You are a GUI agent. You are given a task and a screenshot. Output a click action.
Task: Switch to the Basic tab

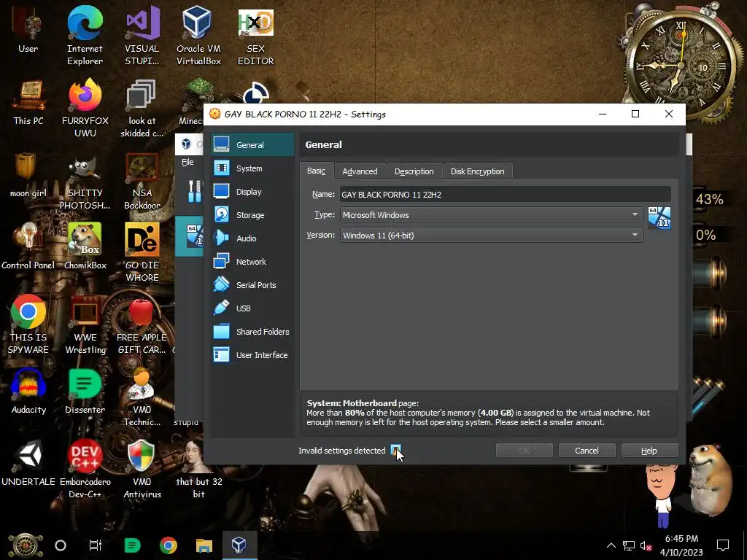click(x=317, y=171)
